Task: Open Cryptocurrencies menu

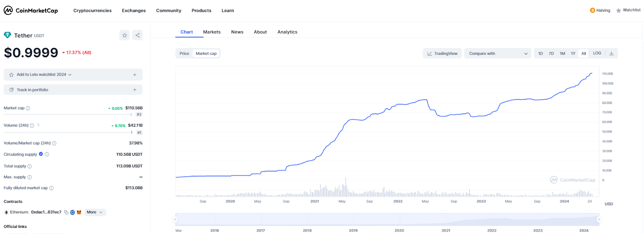Action: click(92, 10)
